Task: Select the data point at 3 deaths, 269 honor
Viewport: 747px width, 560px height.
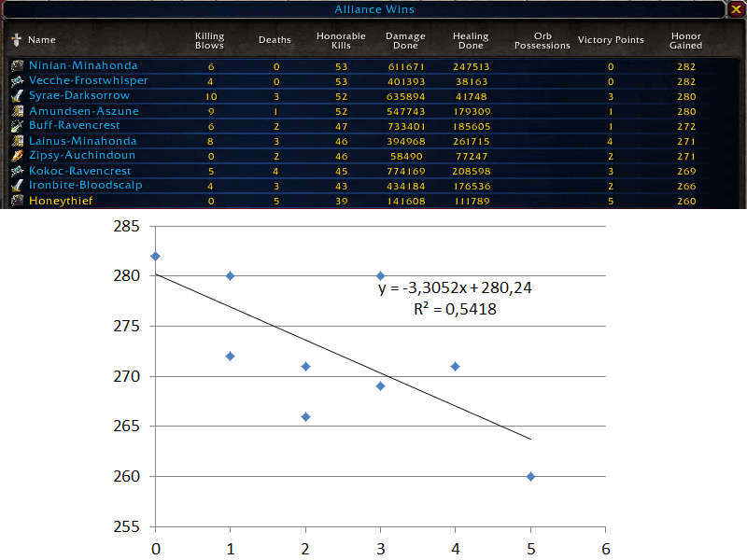Action: (380, 385)
